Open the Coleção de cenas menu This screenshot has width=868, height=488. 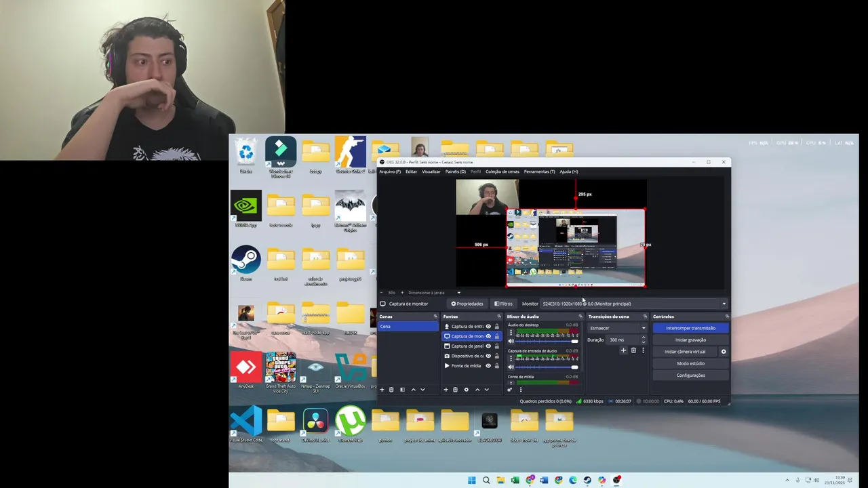[x=502, y=171]
